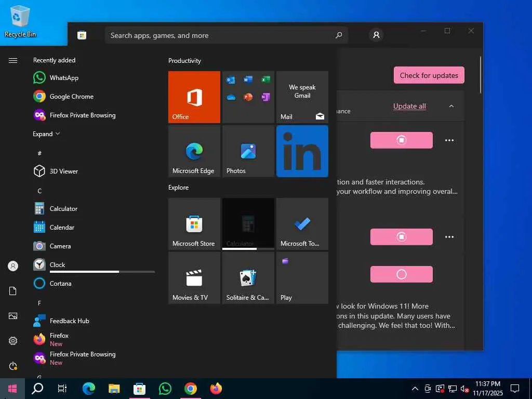
Task: Click the Update all link
Action: [x=409, y=106]
